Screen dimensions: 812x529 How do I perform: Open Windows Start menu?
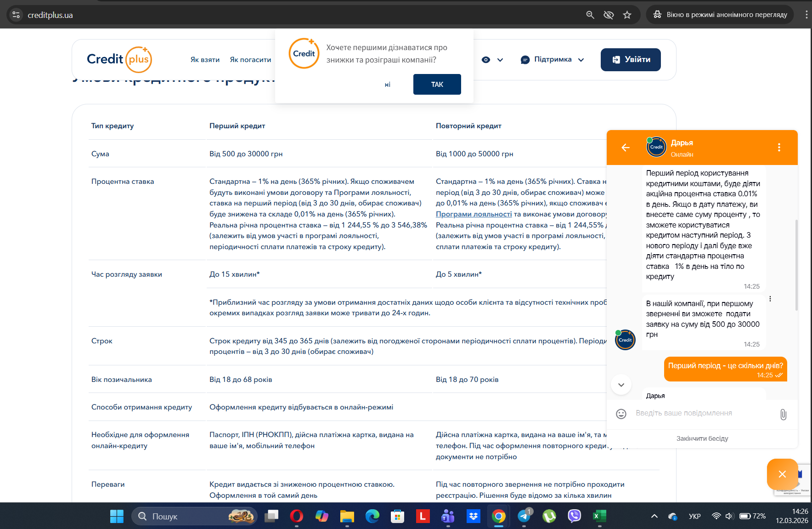click(117, 516)
